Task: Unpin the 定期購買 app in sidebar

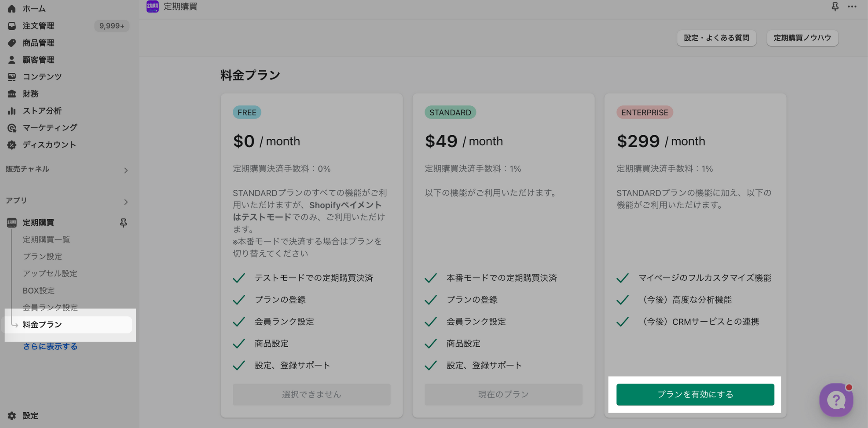Action: (x=123, y=222)
